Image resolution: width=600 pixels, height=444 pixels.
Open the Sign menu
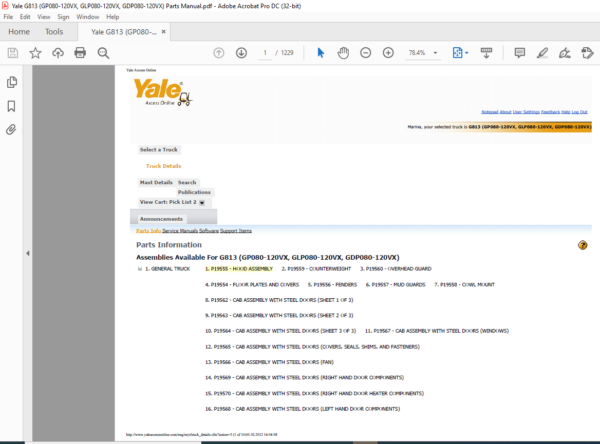click(63, 17)
